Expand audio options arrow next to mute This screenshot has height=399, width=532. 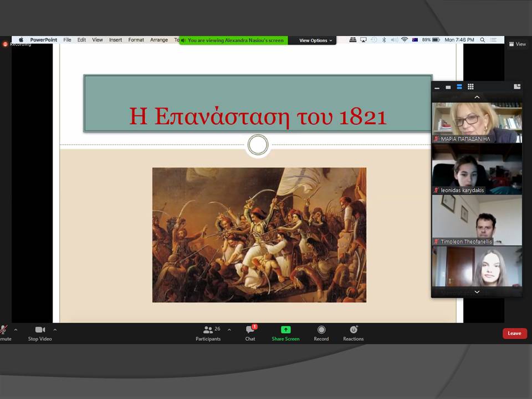(x=16, y=329)
